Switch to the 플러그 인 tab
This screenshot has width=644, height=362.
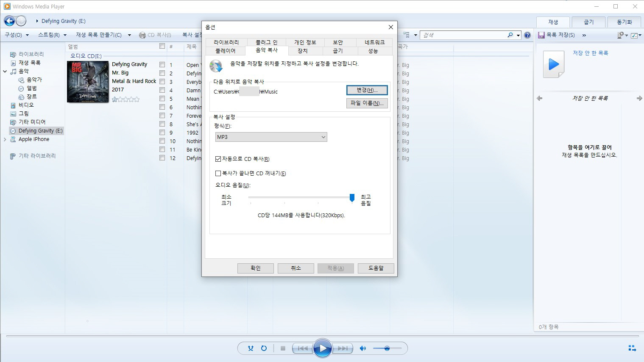coord(266,42)
